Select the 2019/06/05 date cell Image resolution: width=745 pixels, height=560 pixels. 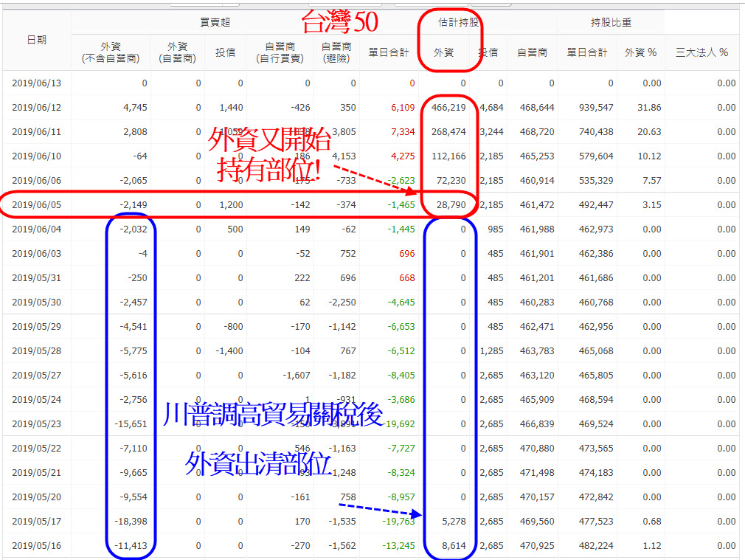[x=37, y=205]
